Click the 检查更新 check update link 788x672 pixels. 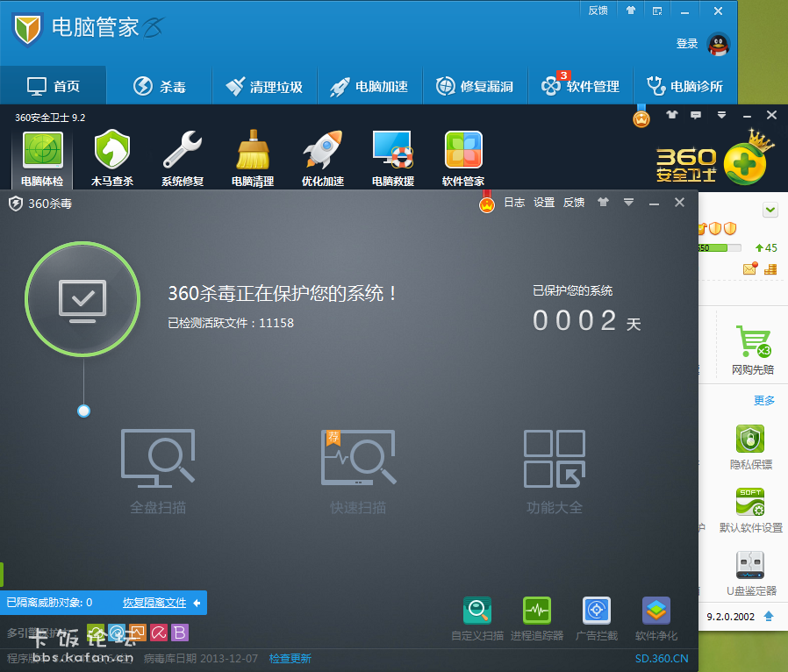[x=290, y=659]
